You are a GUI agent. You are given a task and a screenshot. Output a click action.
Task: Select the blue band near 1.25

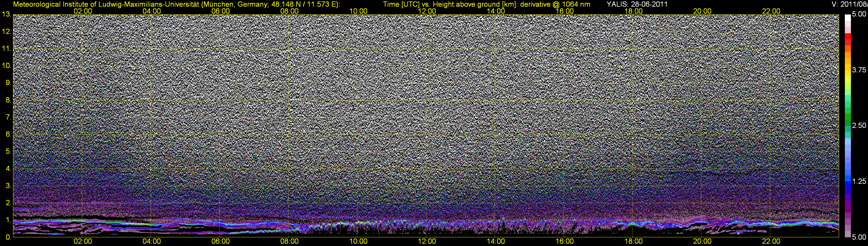point(847,182)
